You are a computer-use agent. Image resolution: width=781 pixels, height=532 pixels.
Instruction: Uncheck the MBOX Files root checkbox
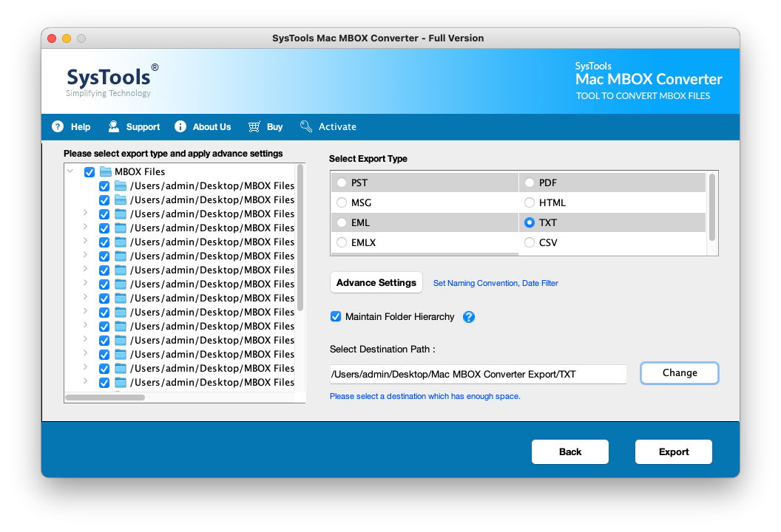[89, 172]
